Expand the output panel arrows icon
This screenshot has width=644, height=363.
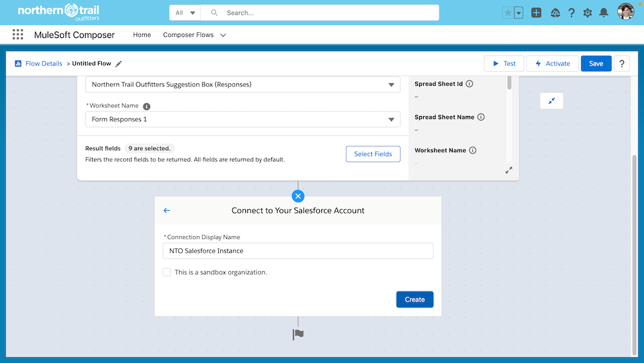point(509,170)
